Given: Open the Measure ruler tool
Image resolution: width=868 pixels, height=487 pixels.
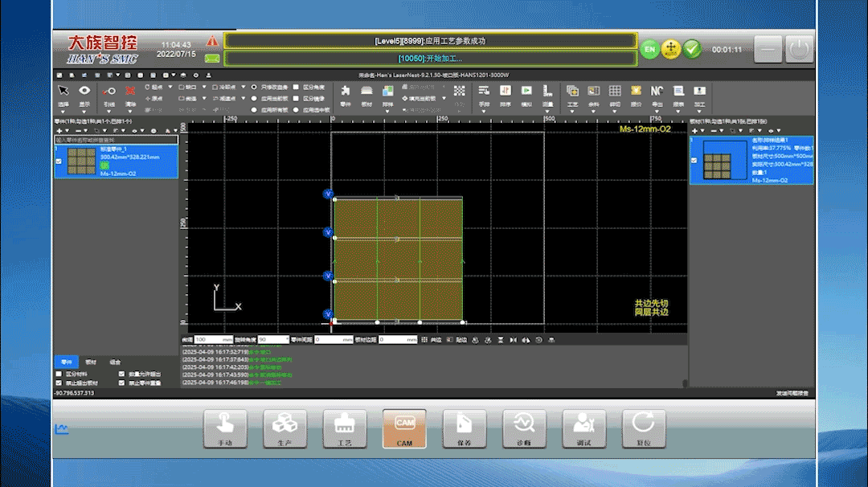Looking at the screenshot, I should click(547, 91).
